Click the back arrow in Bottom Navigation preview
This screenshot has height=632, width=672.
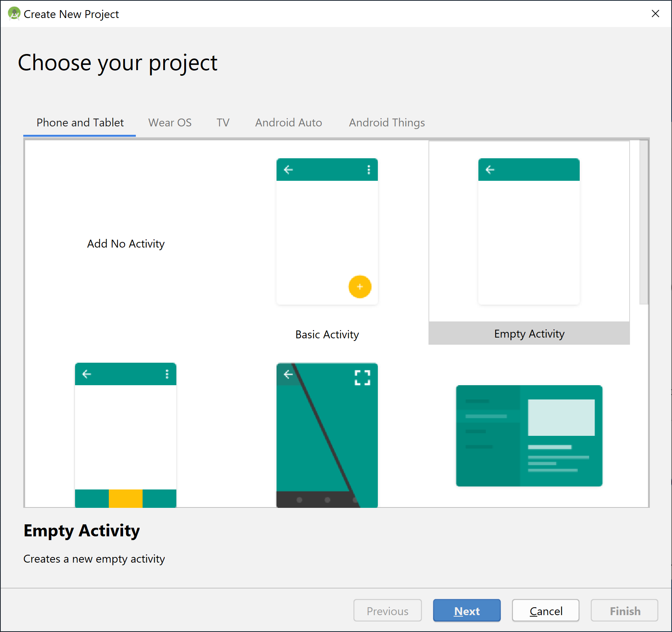click(x=87, y=374)
